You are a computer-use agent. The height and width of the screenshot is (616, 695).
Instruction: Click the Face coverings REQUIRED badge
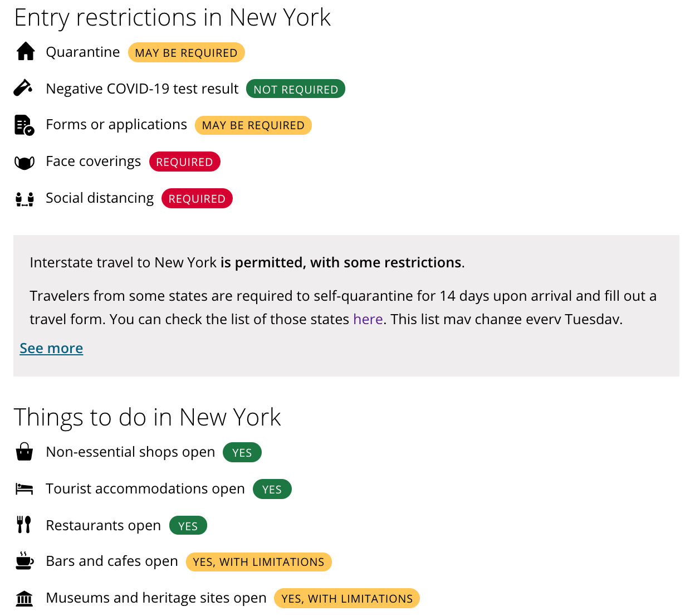[185, 162]
